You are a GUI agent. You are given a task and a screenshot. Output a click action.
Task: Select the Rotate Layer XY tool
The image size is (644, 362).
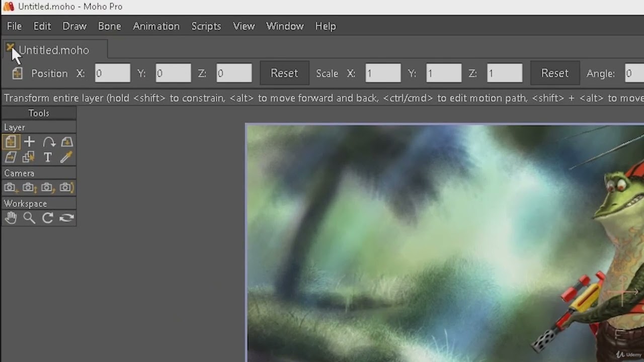pos(66,142)
